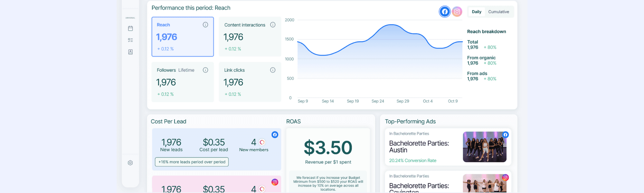This screenshot has height=193, width=644.
Task: Click 'Performance this period: Reach' heading
Action: tap(191, 8)
